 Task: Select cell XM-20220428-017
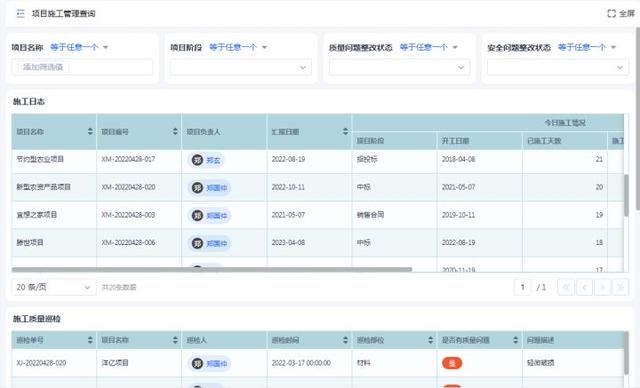pos(128,159)
